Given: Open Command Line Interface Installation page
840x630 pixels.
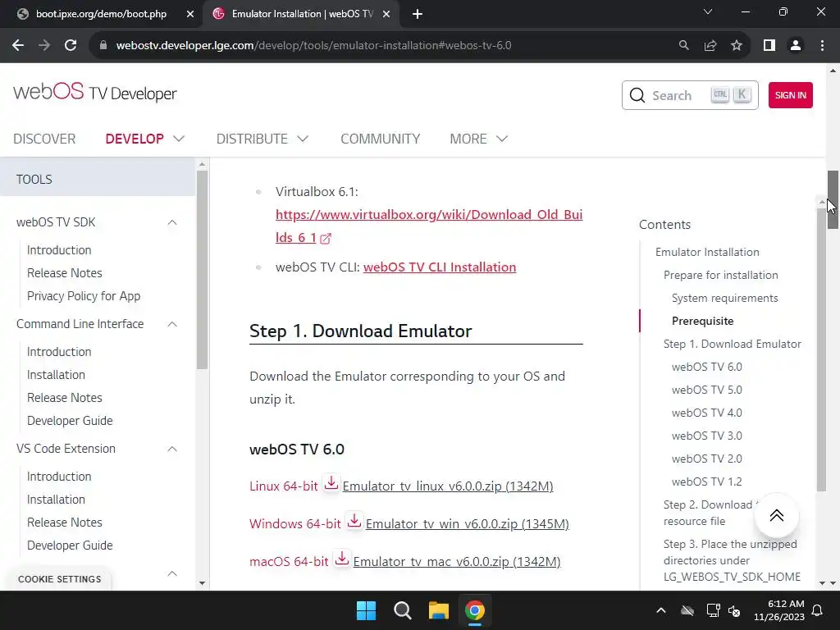Looking at the screenshot, I should [x=56, y=375].
